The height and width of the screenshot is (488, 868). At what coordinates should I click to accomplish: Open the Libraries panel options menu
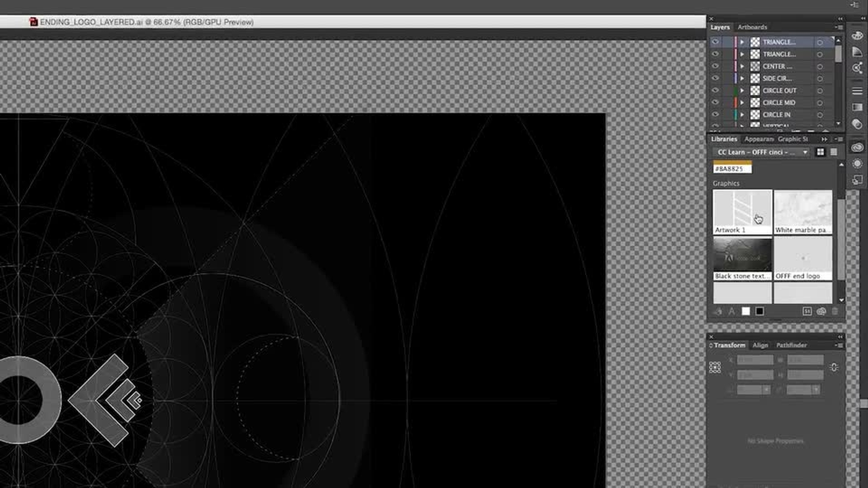[838, 139]
